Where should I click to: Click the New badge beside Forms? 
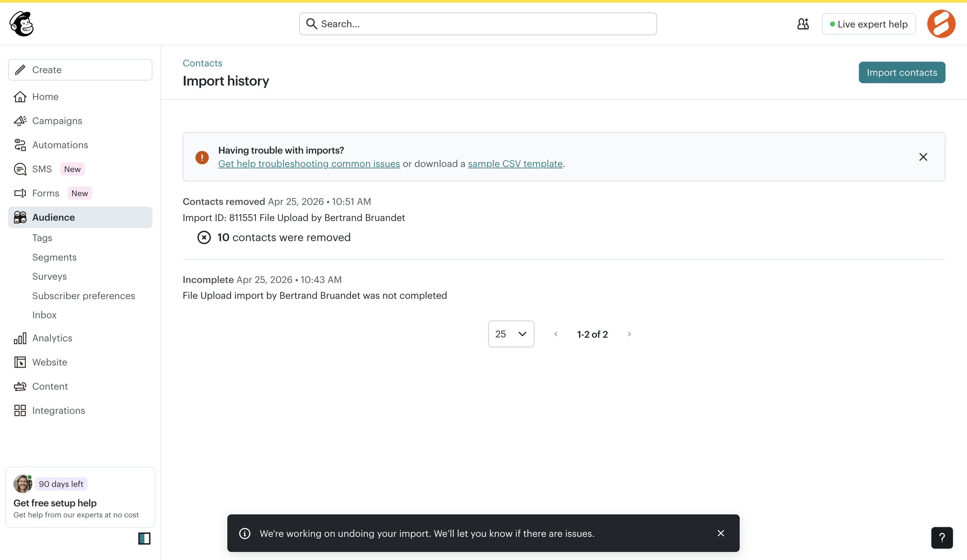coord(80,193)
